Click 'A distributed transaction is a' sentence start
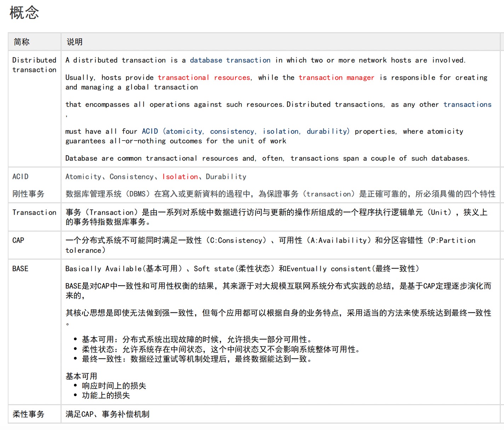 pos(126,60)
